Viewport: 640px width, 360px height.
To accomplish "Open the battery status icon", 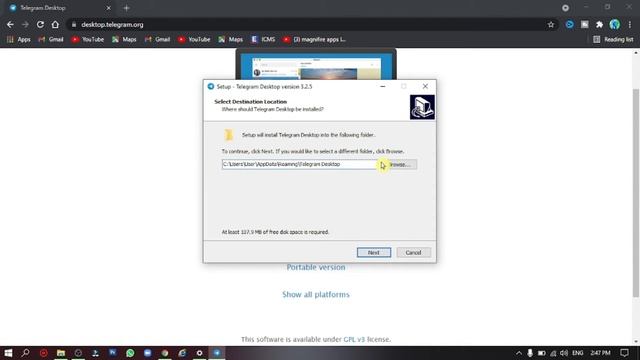I will pyautogui.click(x=541, y=353).
